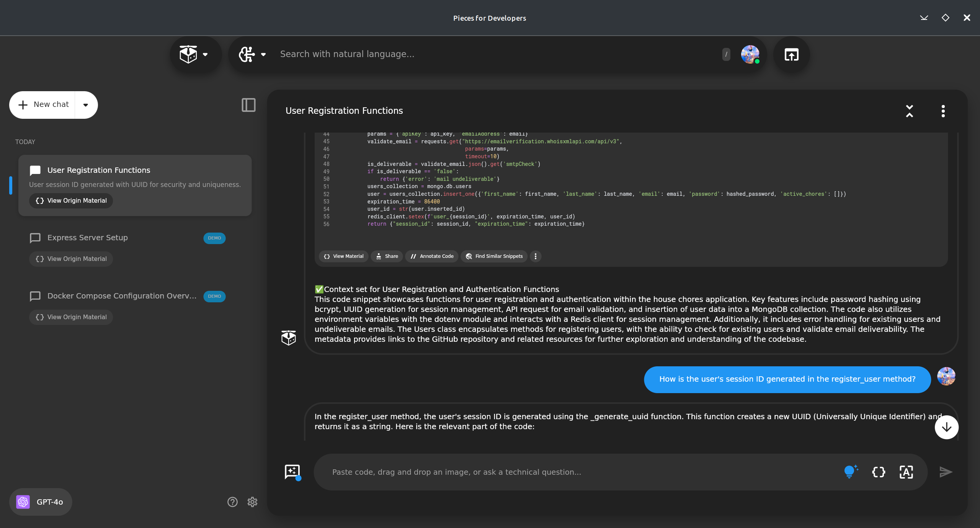
Task: Open the Docker Compose Configuration chat
Action: click(x=122, y=296)
